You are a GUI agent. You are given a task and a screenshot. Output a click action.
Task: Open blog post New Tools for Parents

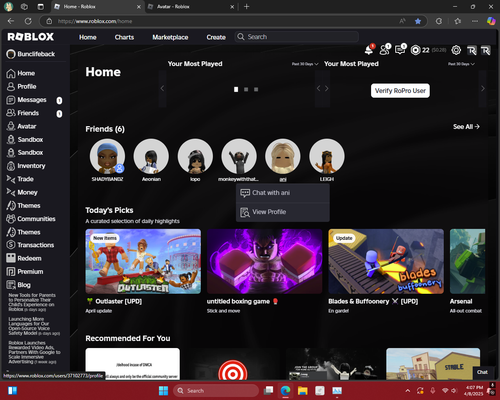tap(32, 302)
